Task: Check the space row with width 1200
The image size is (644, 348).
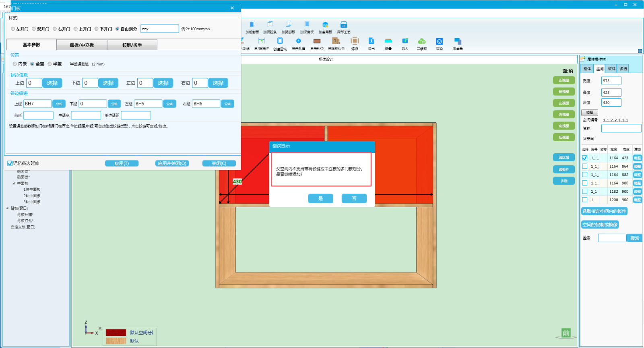Action: (585, 200)
